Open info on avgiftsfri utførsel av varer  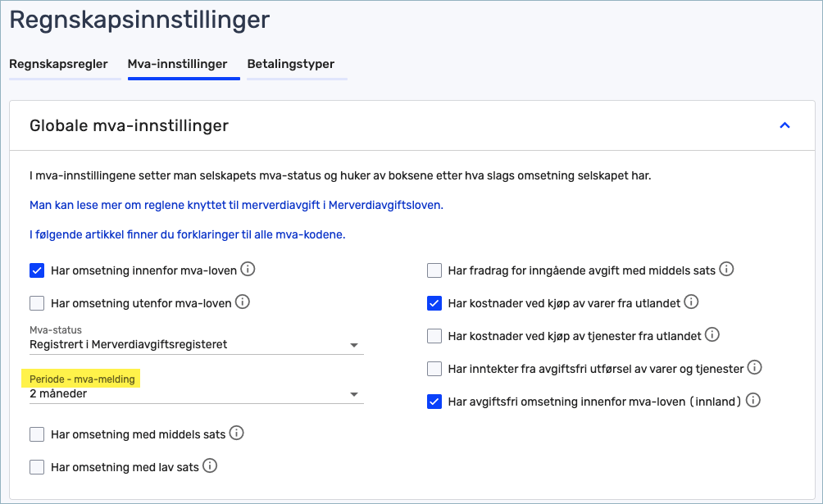tap(754, 367)
